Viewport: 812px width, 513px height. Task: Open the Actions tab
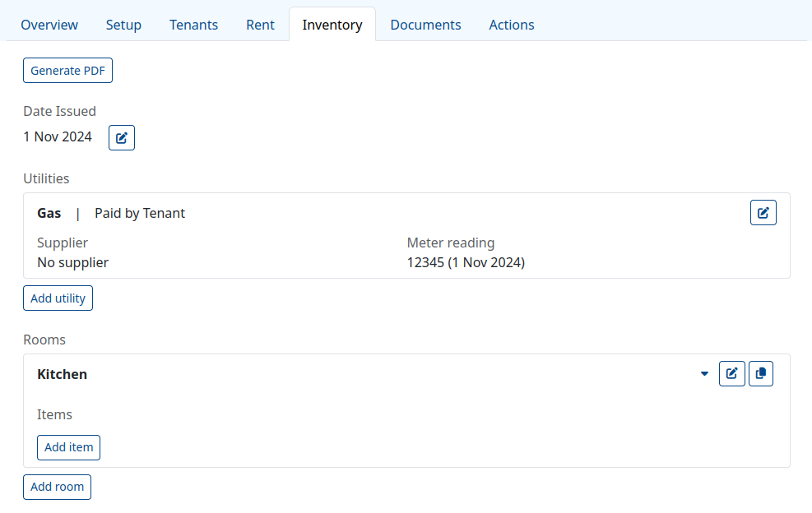(512, 25)
